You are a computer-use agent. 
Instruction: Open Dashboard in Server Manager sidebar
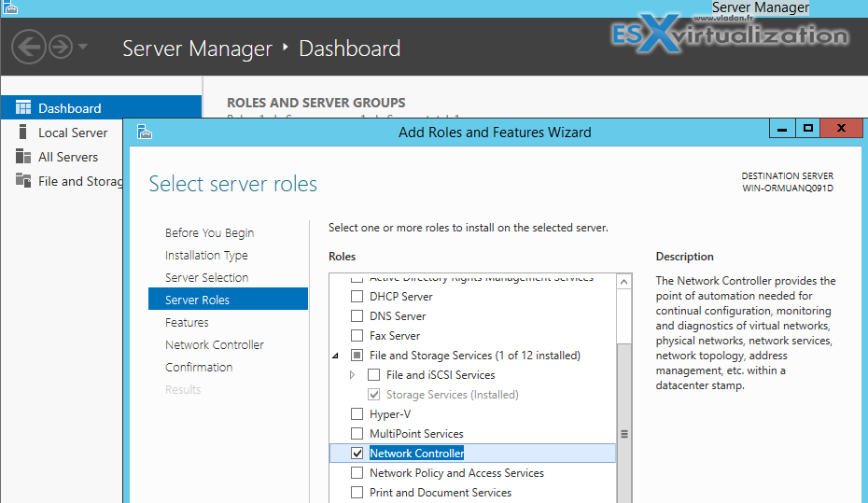[102, 108]
